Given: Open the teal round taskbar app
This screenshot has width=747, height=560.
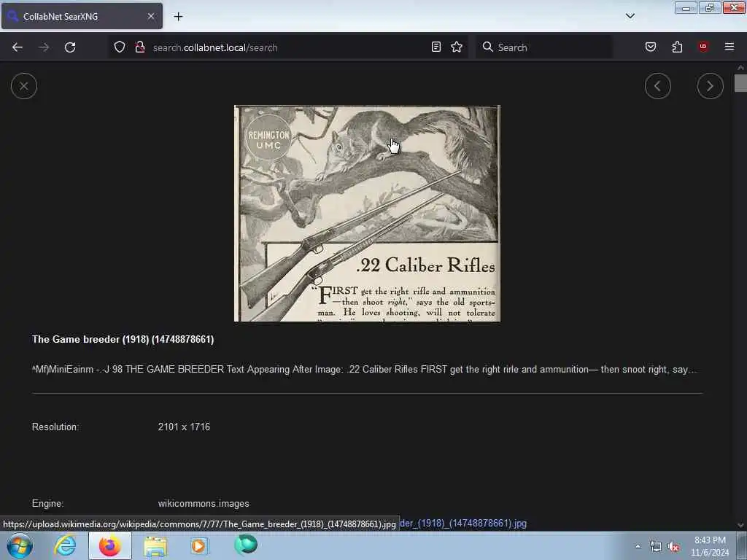Looking at the screenshot, I should tap(246, 545).
